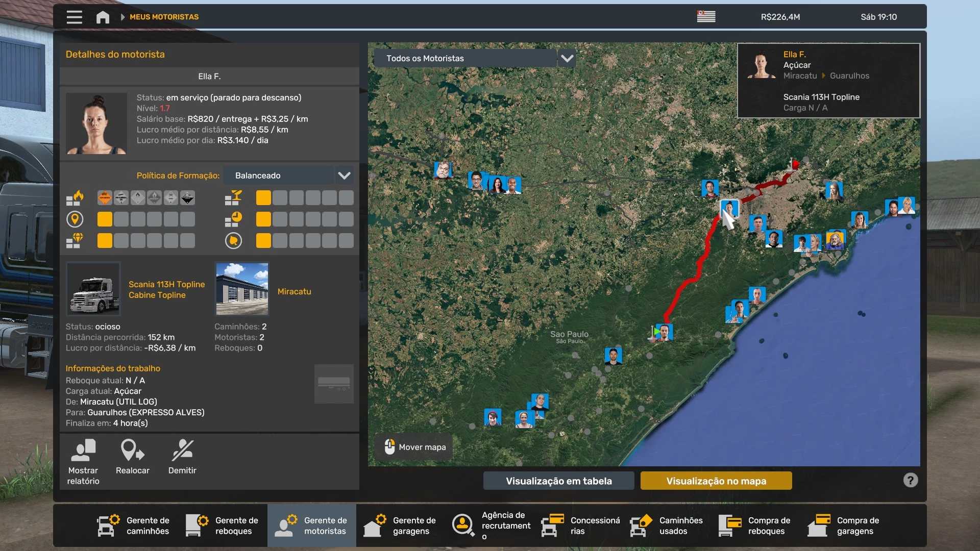This screenshot has width=980, height=551.
Task: Switch to Visualização em tabela
Action: [558, 481]
